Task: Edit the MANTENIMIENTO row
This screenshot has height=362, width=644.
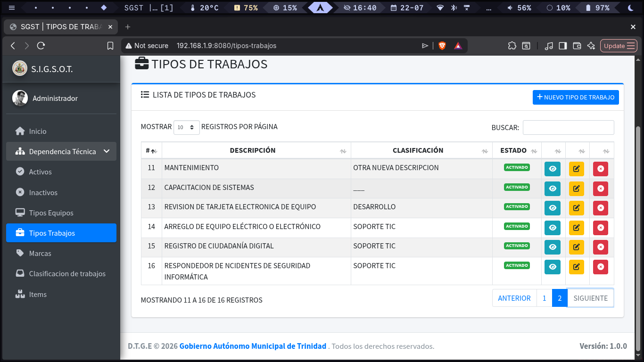Action: tap(576, 169)
